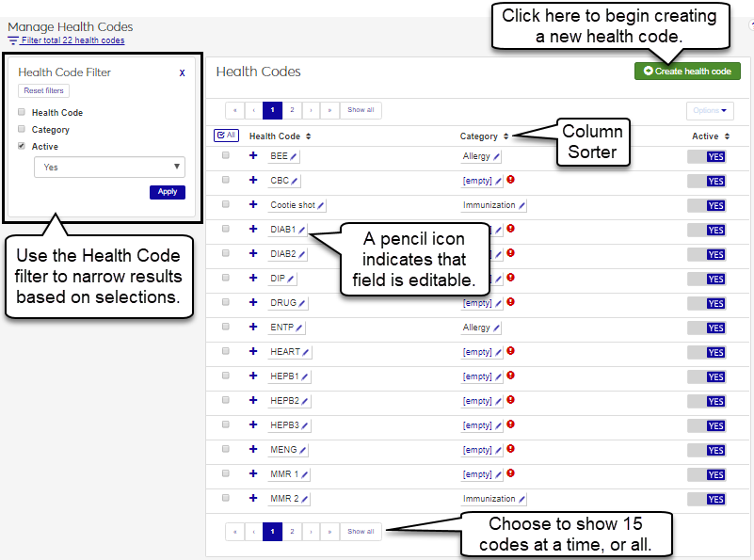Click the Reset filters button
The image size is (754, 560).
point(43,91)
